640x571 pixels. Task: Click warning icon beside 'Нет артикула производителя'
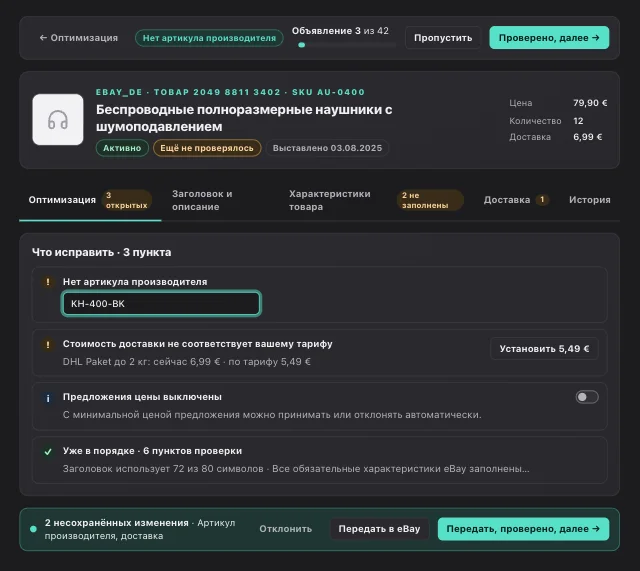(48, 282)
